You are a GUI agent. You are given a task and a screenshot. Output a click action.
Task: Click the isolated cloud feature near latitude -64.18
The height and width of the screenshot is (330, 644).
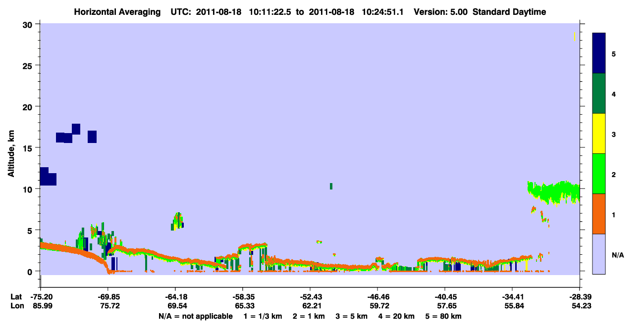[x=178, y=221]
